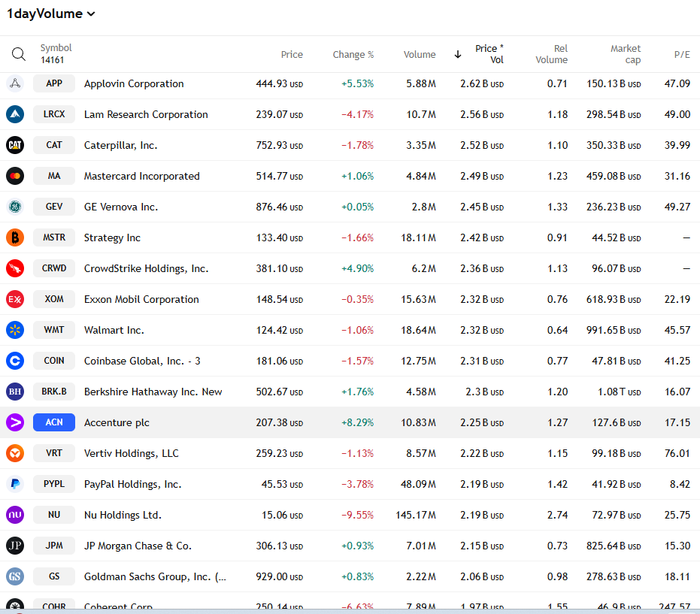
Task: Click the Nu Holdings logo icon
Action: 15,515
